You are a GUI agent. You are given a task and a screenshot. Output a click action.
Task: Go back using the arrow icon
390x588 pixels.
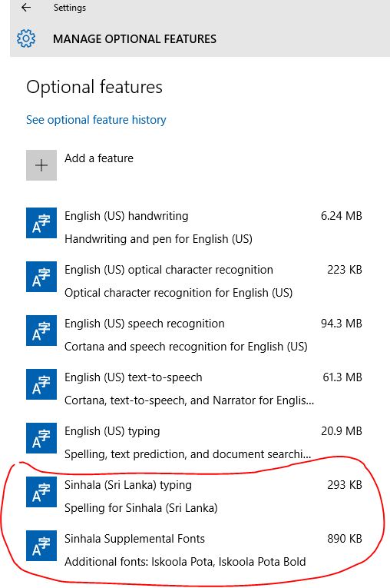[x=26, y=7]
